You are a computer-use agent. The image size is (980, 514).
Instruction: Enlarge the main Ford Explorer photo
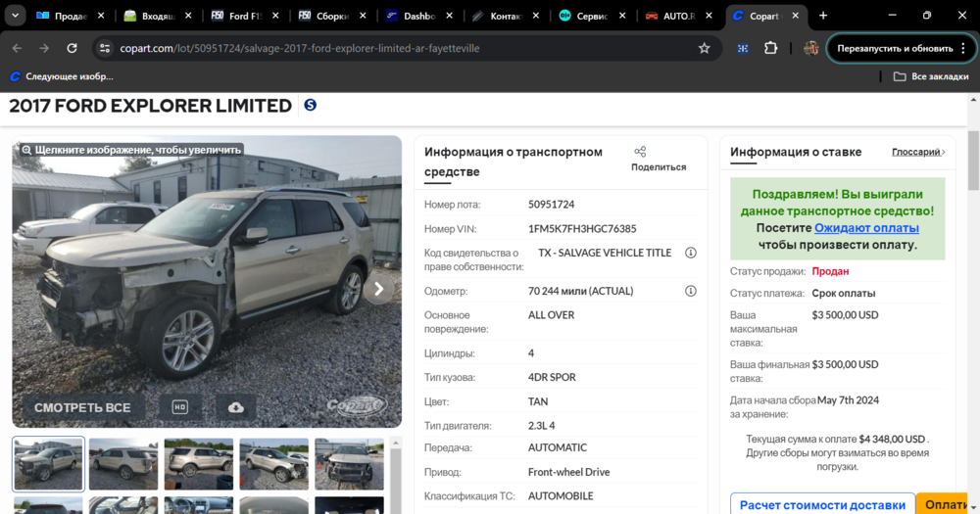click(x=206, y=281)
